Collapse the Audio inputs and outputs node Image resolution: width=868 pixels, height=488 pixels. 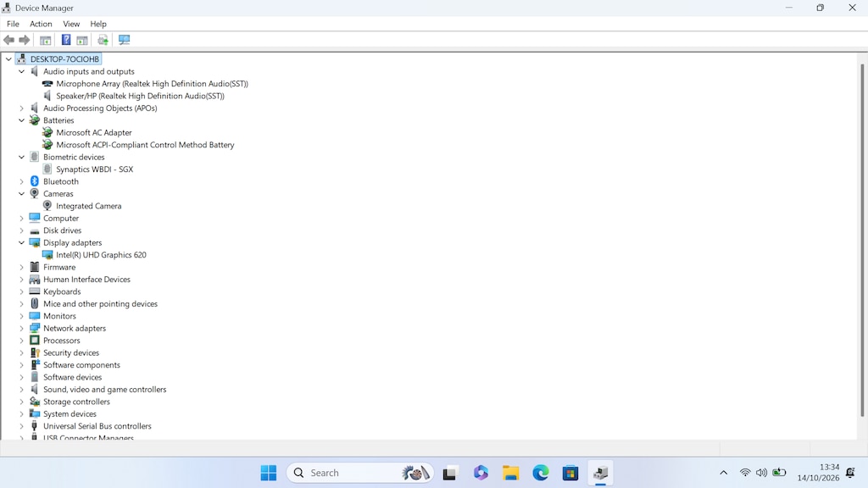[21, 71]
